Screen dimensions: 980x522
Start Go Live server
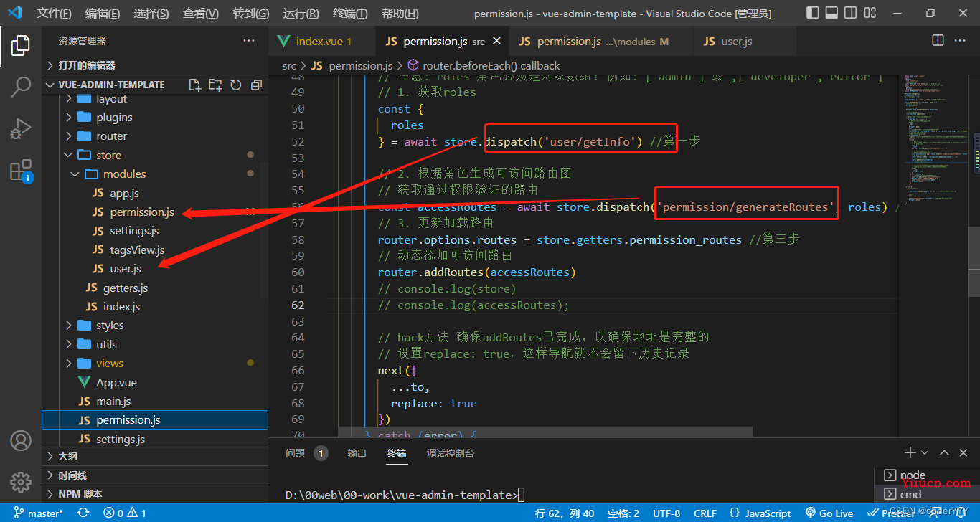[x=829, y=513]
